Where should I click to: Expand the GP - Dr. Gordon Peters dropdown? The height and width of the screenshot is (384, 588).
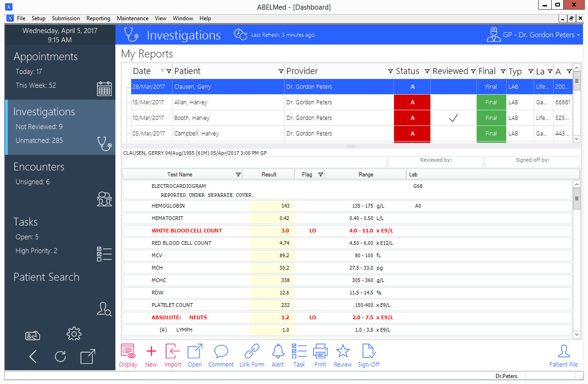pos(577,34)
